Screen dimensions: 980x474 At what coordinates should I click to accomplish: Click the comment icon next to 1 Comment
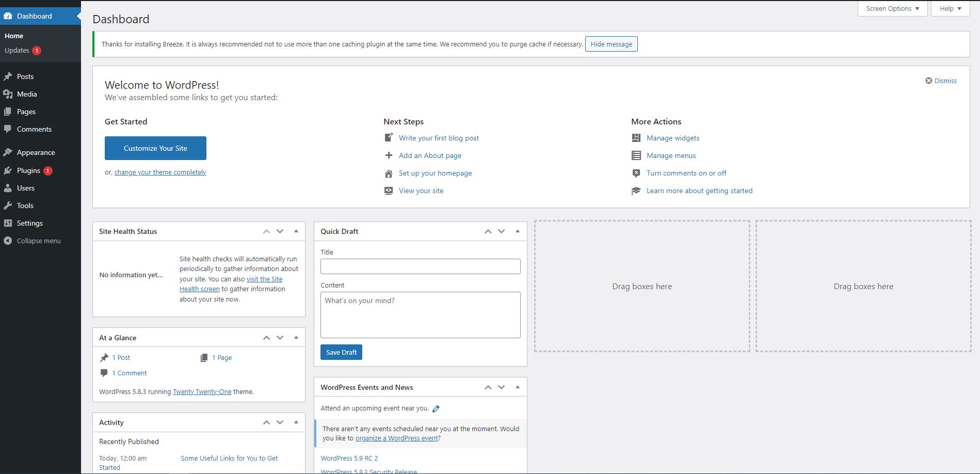(104, 373)
